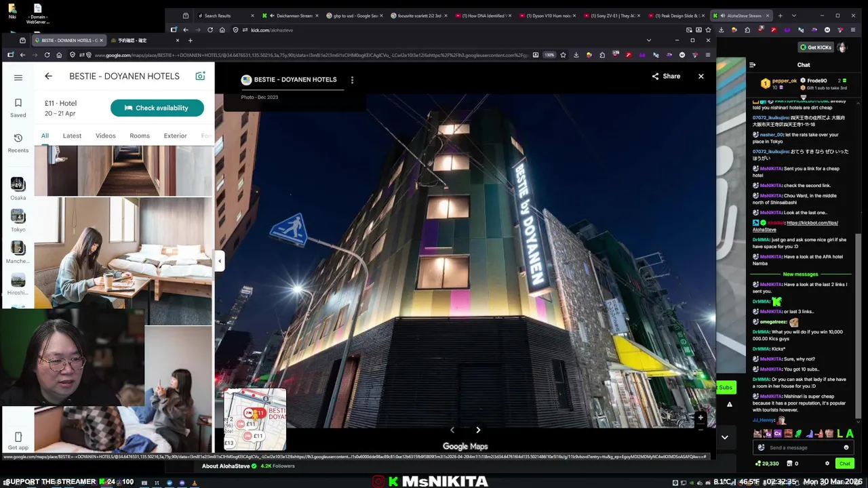Go back with the hotel panel arrow
The width and height of the screenshot is (868, 488).
point(48,76)
